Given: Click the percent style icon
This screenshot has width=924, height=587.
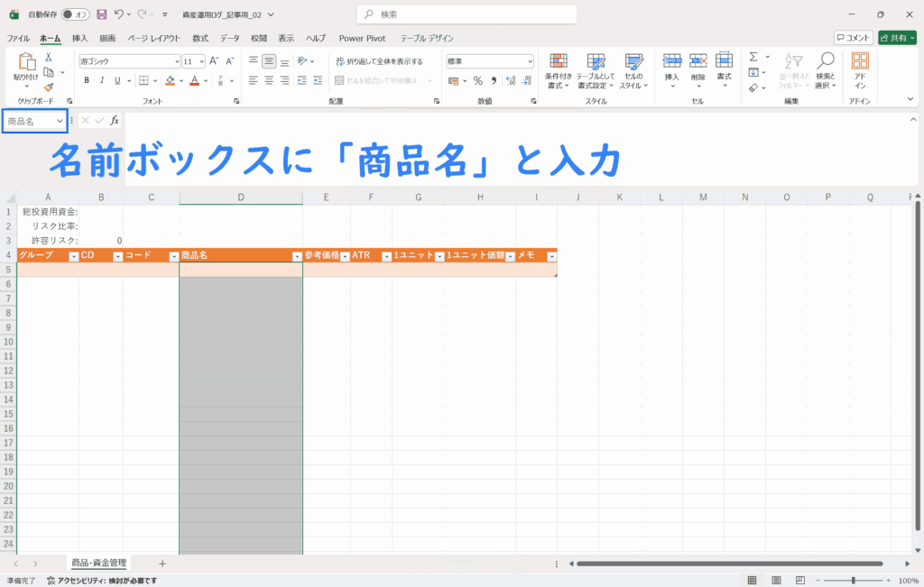Looking at the screenshot, I should 478,80.
